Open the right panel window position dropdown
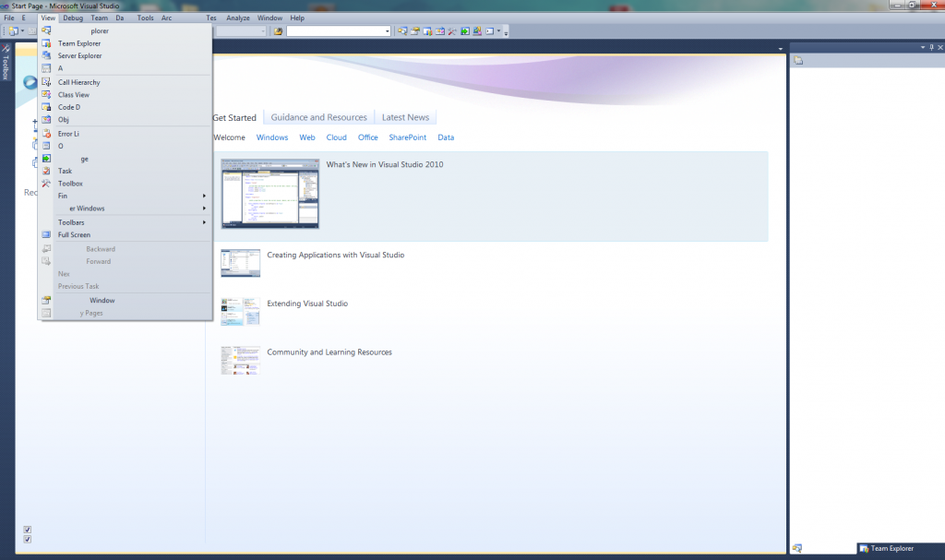The image size is (945, 560). (x=923, y=47)
